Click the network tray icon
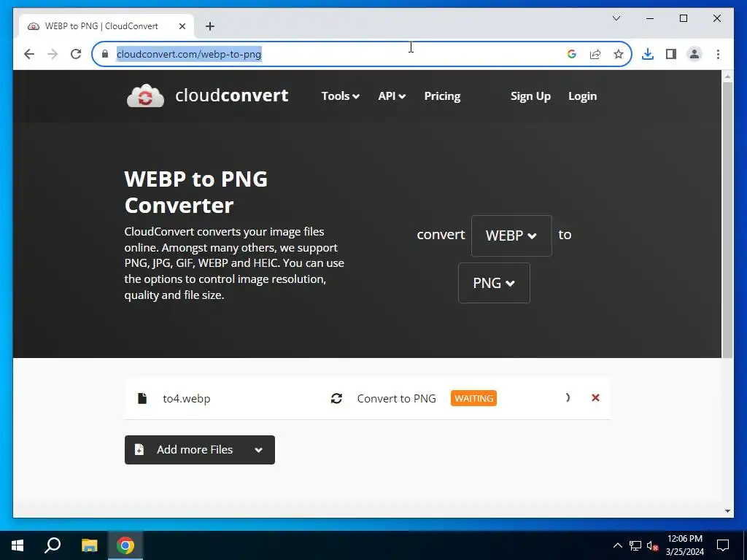The image size is (747, 560). coord(635,545)
